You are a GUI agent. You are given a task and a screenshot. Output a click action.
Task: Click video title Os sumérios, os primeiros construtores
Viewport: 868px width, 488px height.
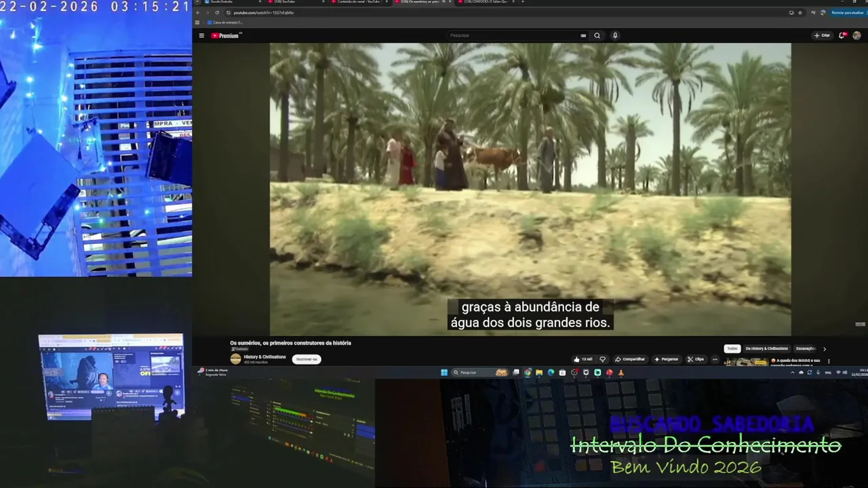point(290,343)
